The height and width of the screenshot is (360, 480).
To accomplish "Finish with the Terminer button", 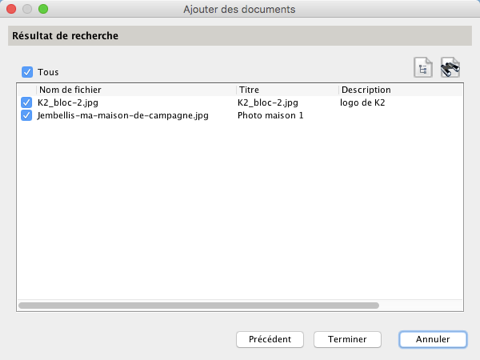I will click(347, 339).
